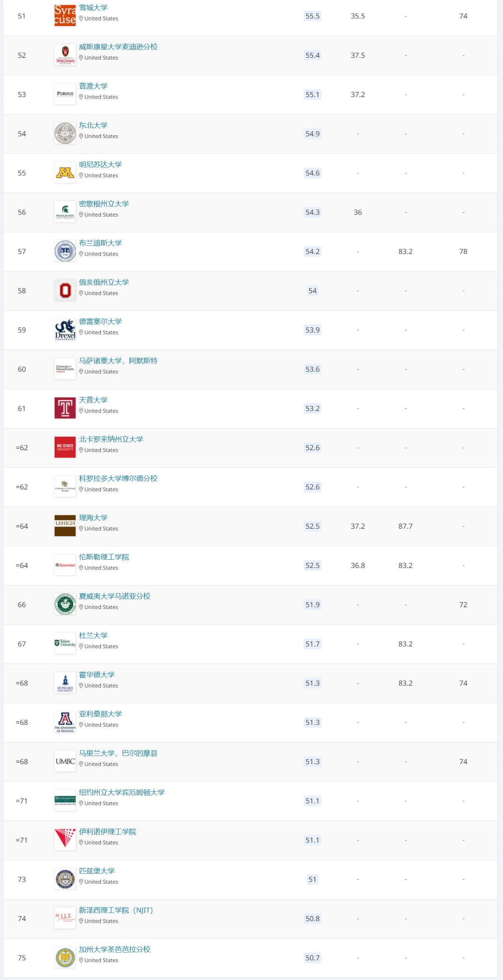Image resolution: width=503 pixels, height=980 pixels.
Task: Open 夏威夷大学马诺亚分校 link
Action: [x=115, y=596]
